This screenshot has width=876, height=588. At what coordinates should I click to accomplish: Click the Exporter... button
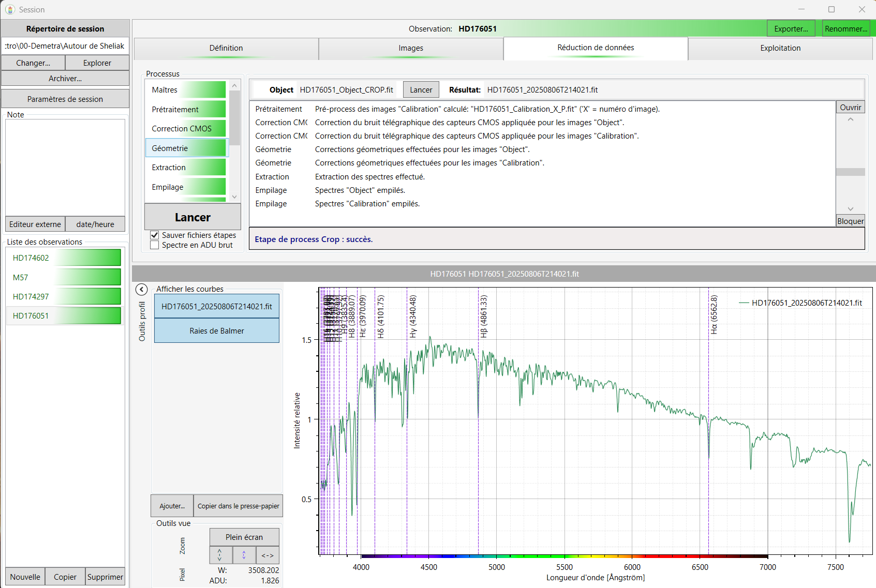coord(791,29)
